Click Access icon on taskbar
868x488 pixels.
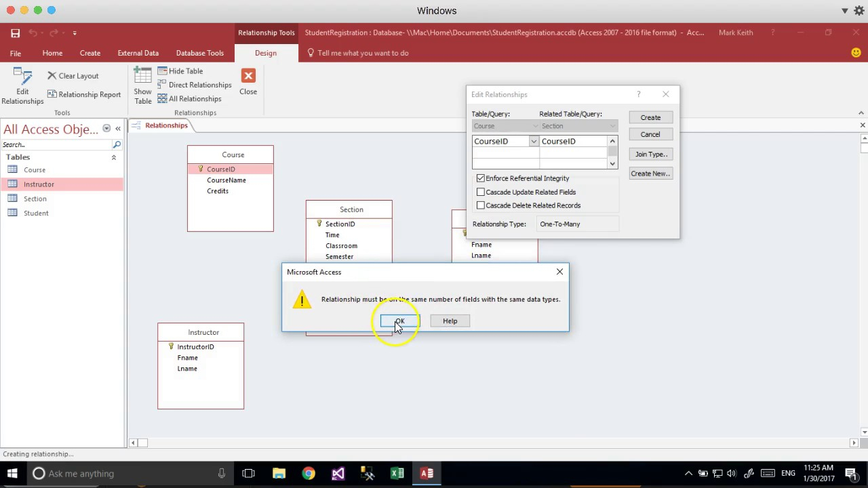coord(427,474)
